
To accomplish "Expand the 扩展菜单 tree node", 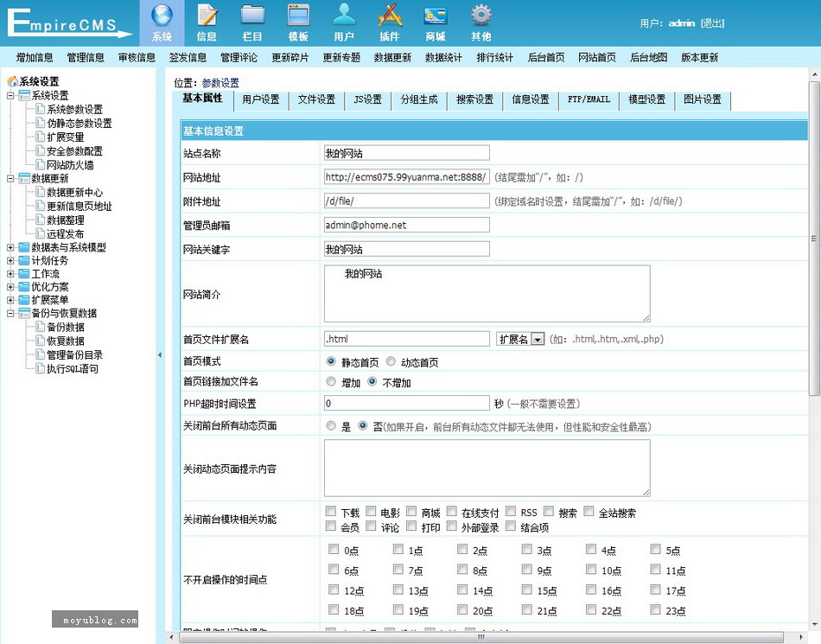I will (x=10, y=300).
